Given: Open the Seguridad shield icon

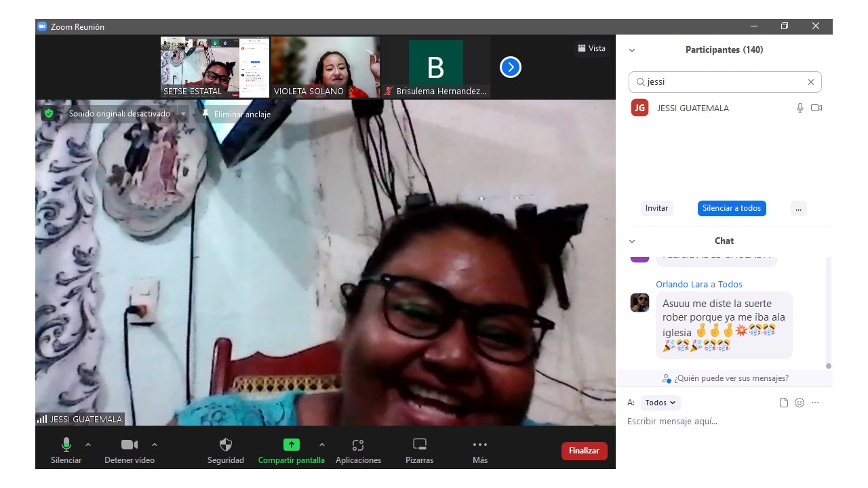Looking at the screenshot, I should [226, 445].
